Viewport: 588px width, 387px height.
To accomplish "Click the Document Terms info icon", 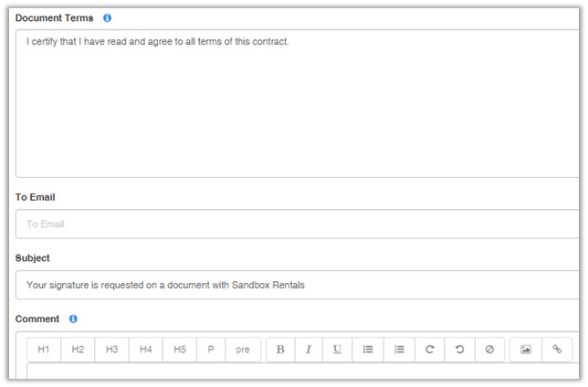I will click(x=108, y=18).
